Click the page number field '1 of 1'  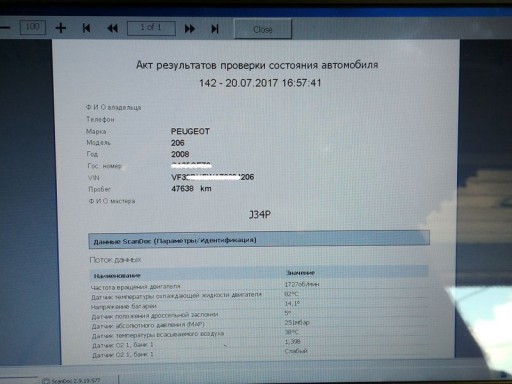151,28
